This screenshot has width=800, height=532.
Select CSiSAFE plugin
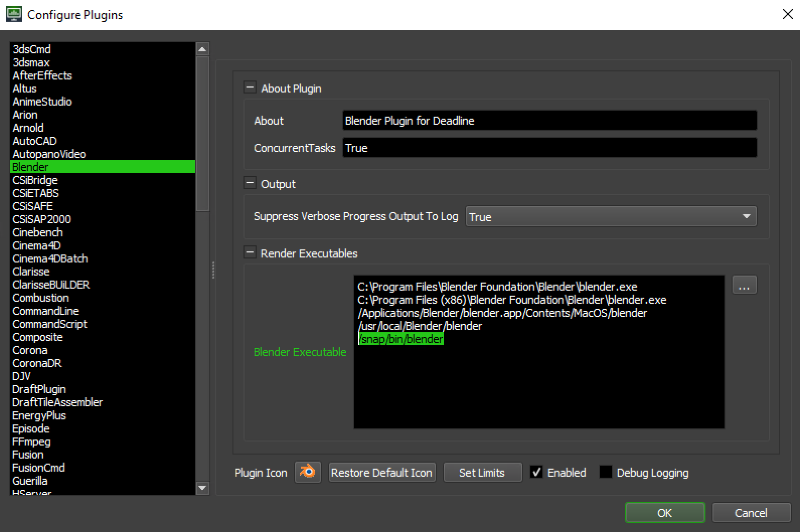[x=103, y=206]
